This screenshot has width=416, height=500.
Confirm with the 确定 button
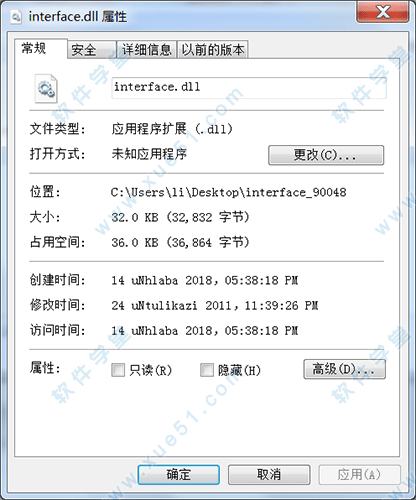179,475
